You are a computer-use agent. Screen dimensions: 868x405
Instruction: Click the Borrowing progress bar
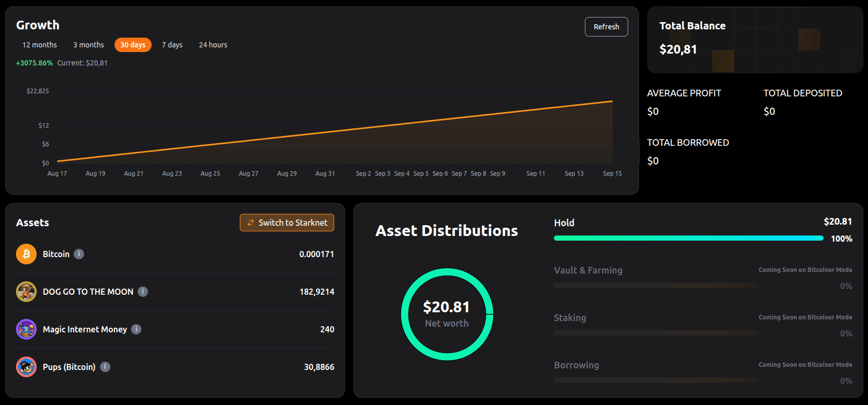(656, 380)
